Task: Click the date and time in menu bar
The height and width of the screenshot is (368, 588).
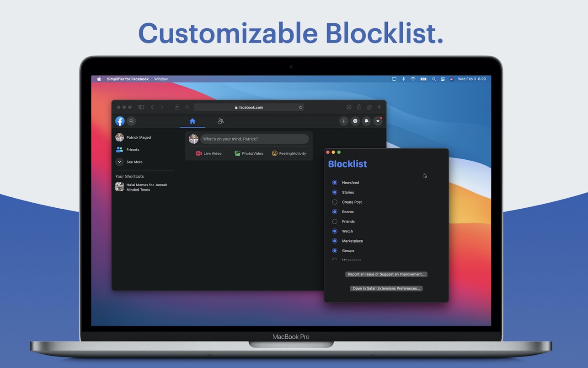Action: pyautogui.click(x=472, y=79)
